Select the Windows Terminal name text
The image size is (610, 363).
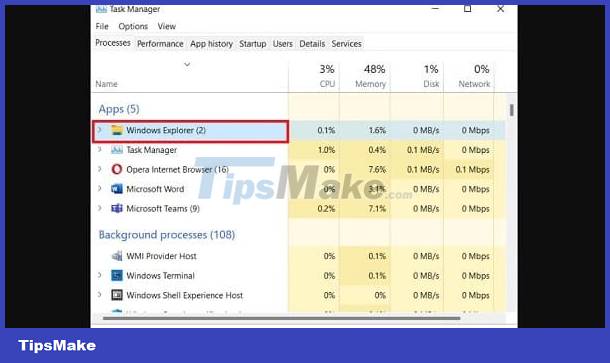click(x=160, y=275)
